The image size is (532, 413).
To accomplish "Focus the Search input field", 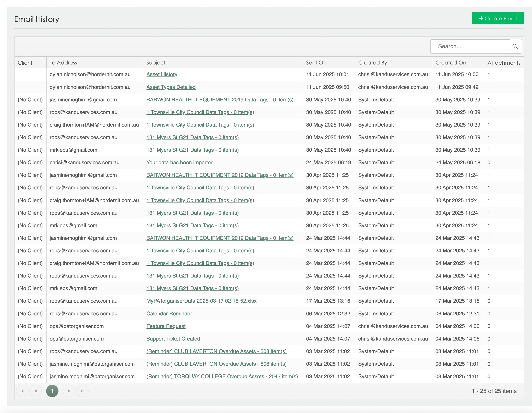I will coord(470,46).
